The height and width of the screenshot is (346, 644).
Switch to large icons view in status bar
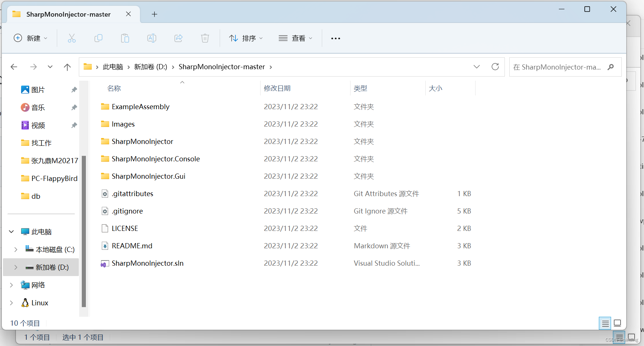pyautogui.click(x=617, y=323)
